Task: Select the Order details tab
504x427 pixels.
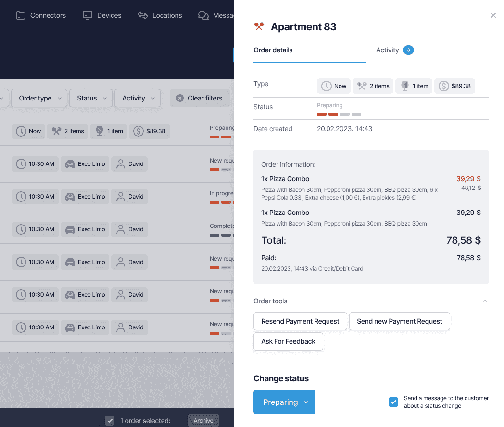Action: pos(273,50)
